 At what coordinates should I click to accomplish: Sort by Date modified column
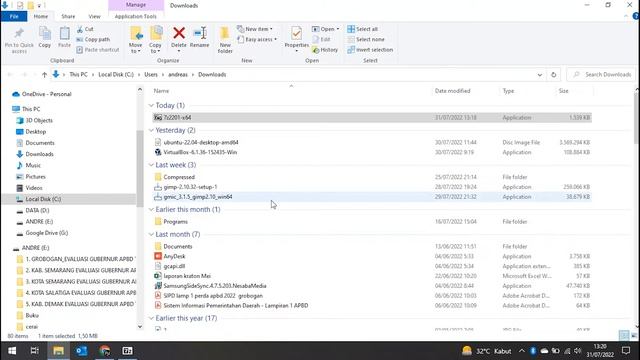point(452,91)
